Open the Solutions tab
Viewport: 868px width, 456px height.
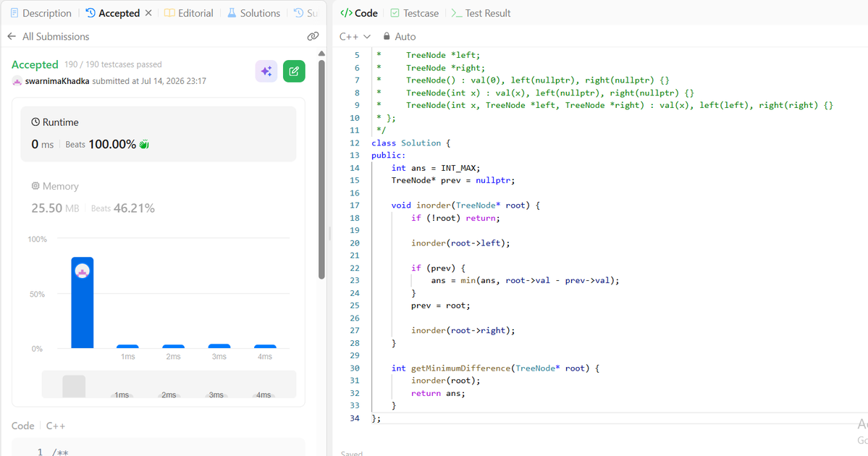(253, 13)
